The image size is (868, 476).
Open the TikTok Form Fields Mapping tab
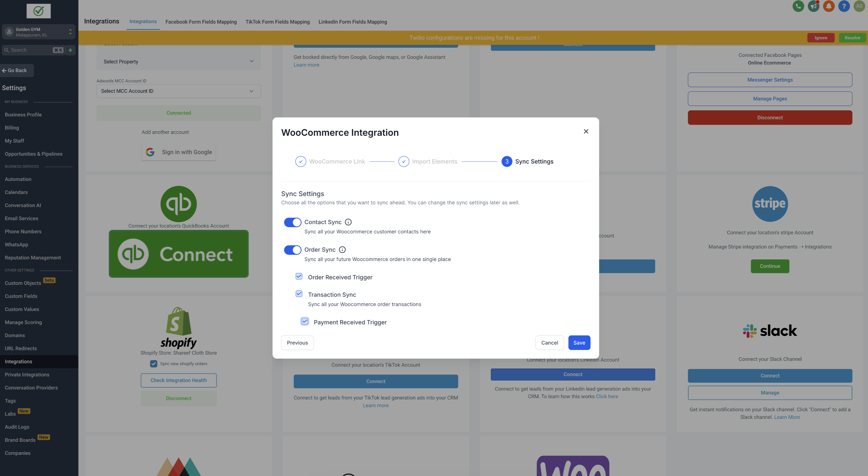pyautogui.click(x=277, y=21)
